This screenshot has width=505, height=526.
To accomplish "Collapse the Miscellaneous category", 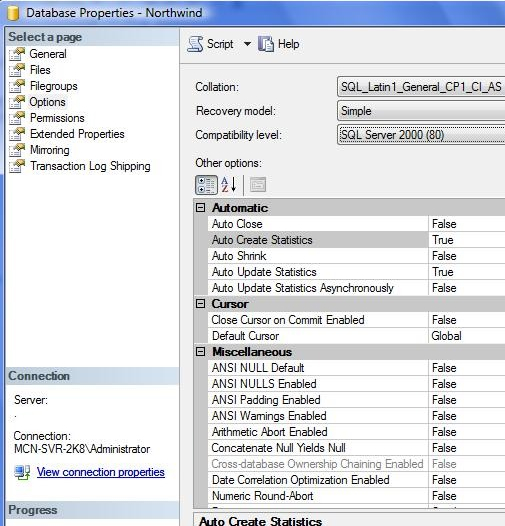I will coord(200,352).
